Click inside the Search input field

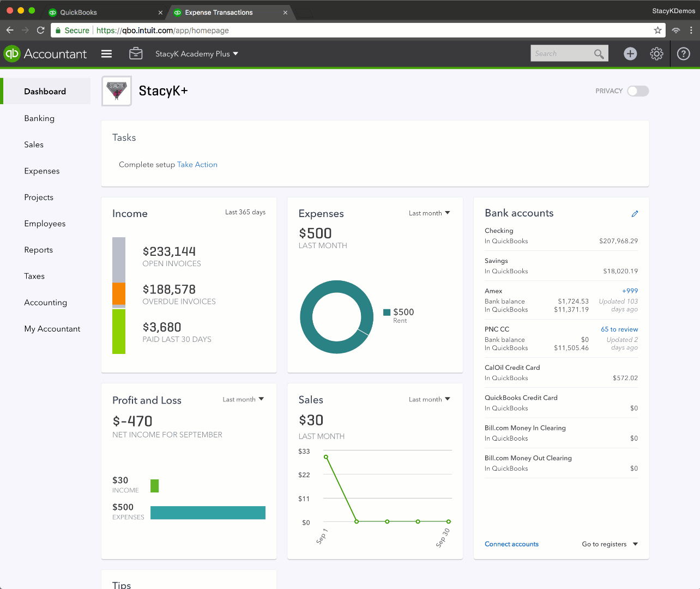click(562, 53)
